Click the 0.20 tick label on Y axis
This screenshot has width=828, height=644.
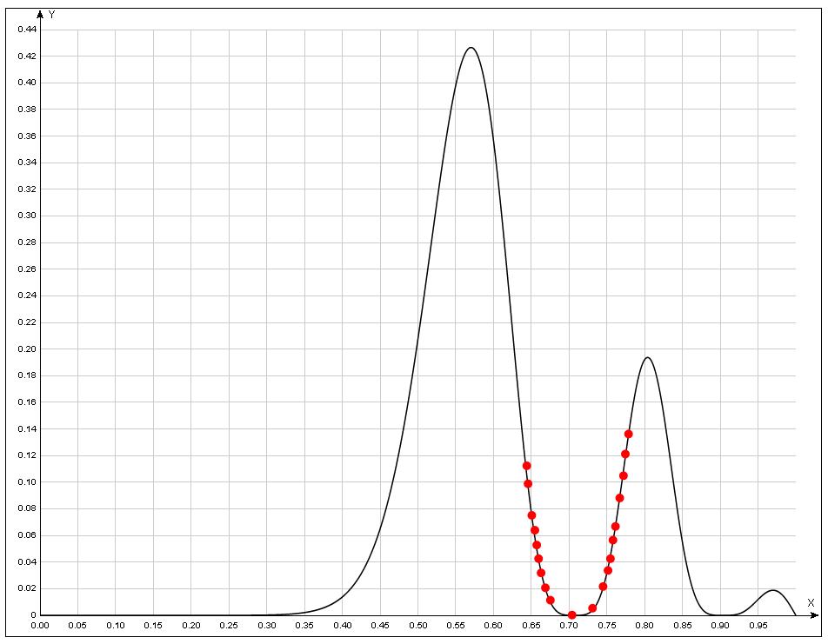(x=27, y=349)
